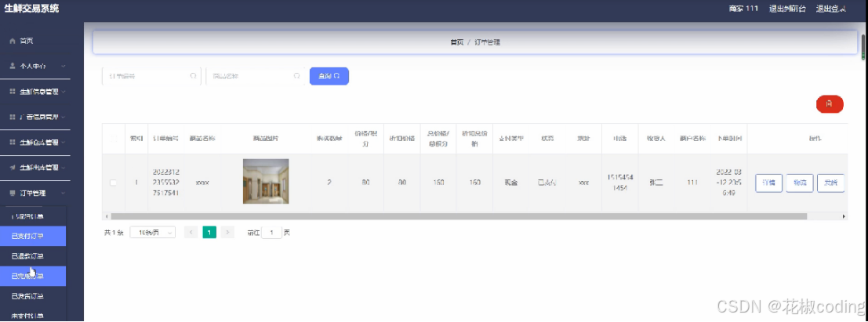Click the phone number cell 15154541454
Viewport: 868px width, 322px height.
click(x=619, y=182)
